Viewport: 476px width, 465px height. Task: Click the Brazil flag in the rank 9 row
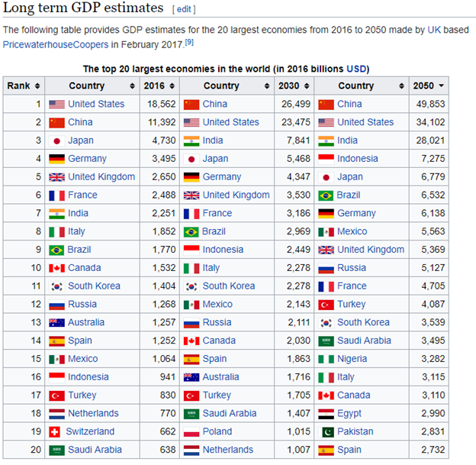pyautogui.click(x=56, y=250)
